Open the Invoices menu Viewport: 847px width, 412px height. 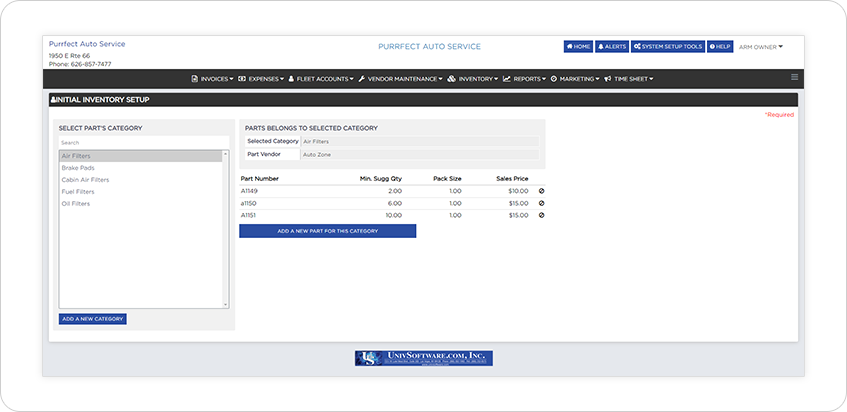212,79
